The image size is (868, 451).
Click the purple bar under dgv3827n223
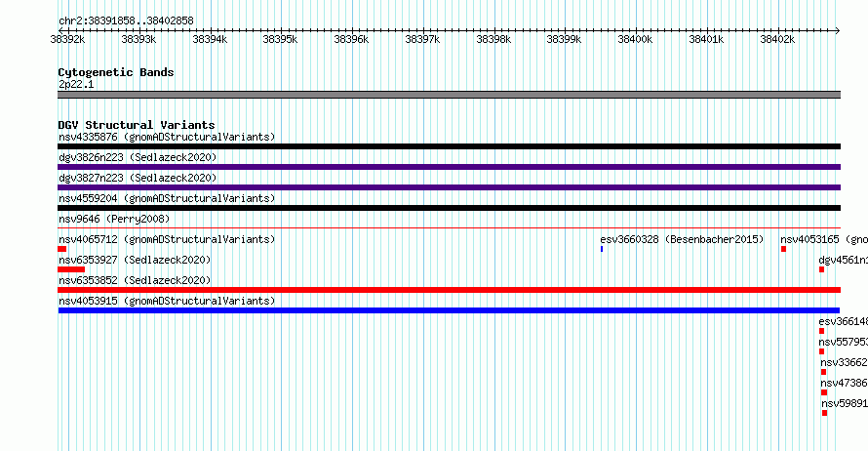tap(449, 187)
